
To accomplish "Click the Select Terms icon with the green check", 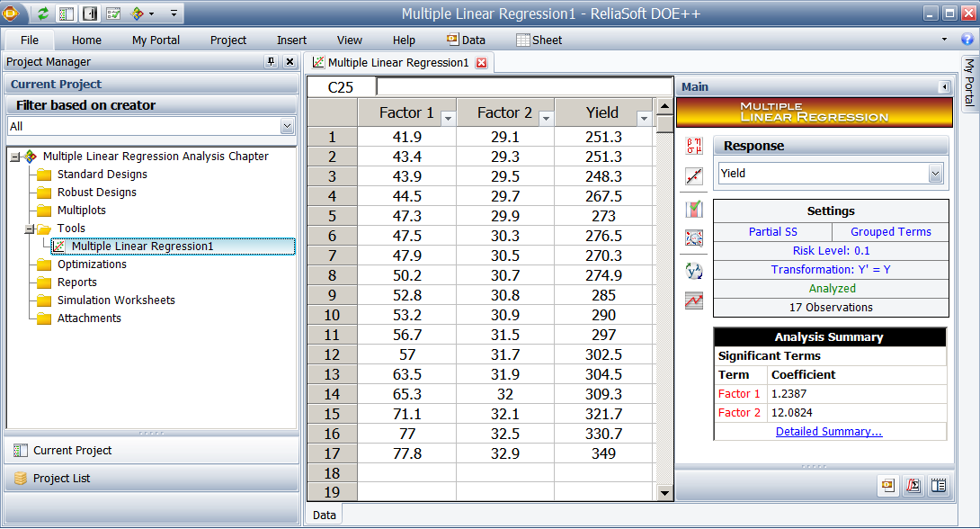I will 694,208.
